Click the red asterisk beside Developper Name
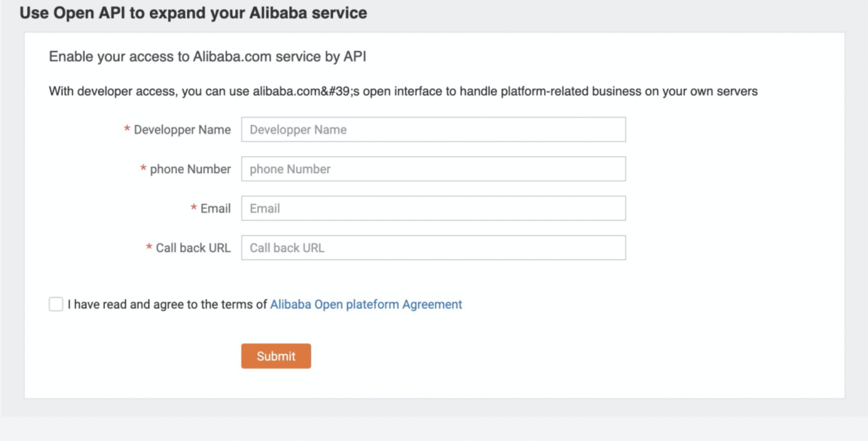The height and width of the screenshot is (441, 868). click(x=128, y=129)
